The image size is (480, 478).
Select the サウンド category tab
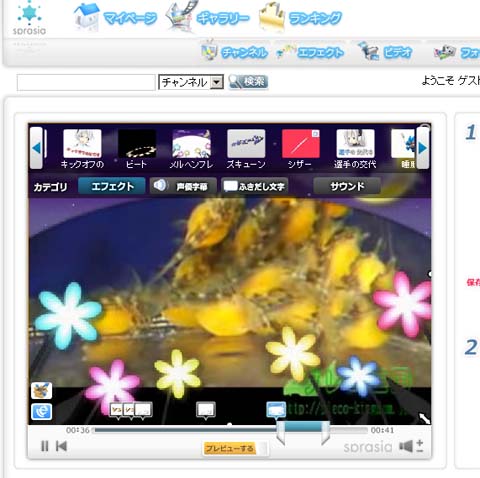347,186
